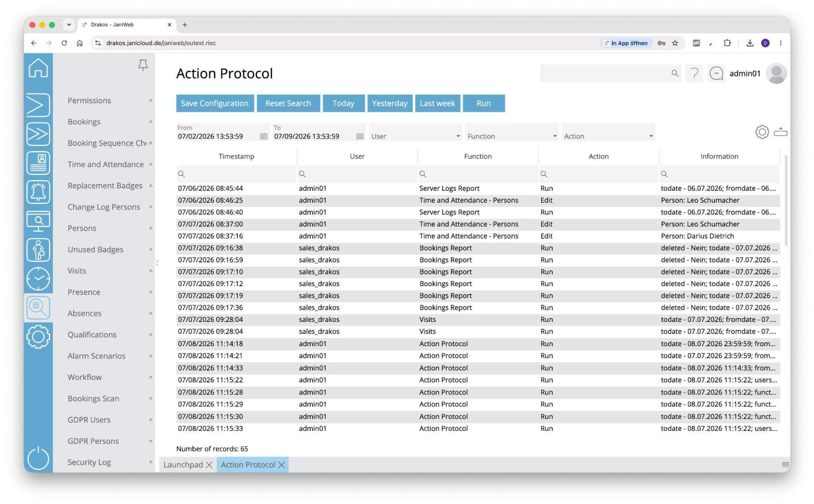Viewport: 814px width, 504px height.
Task: Switch to the Launchpad tab
Action: pyautogui.click(x=183, y=465)
